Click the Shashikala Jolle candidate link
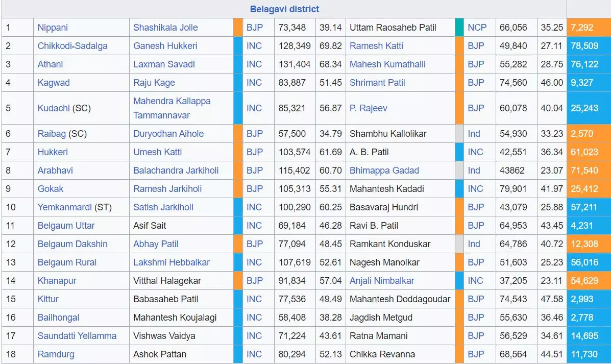The width and height of the screenshot is (611, 364). click(x=165, y=28)
